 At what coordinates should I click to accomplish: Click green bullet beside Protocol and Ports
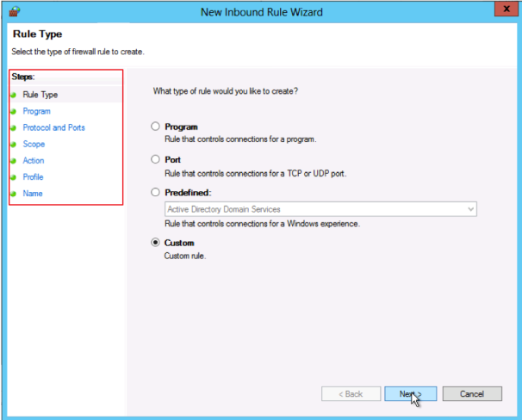point(13,127)
